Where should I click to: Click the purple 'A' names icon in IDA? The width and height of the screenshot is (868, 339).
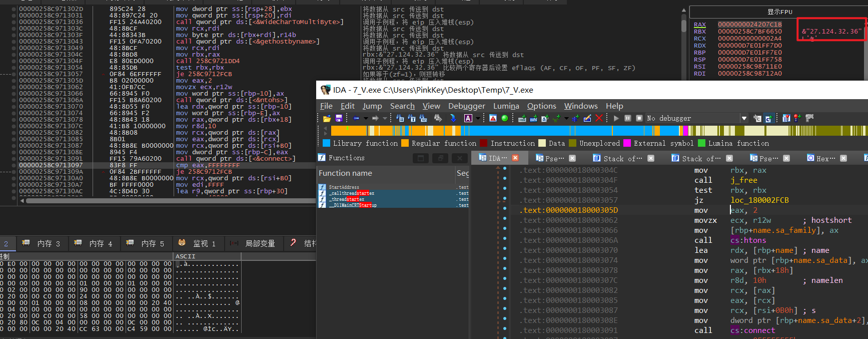(468, 118)
